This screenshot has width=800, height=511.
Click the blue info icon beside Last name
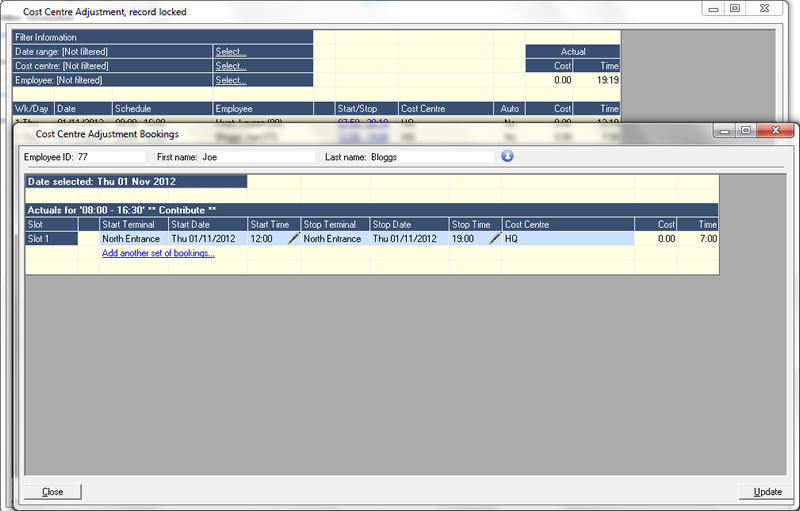point(507,156)
